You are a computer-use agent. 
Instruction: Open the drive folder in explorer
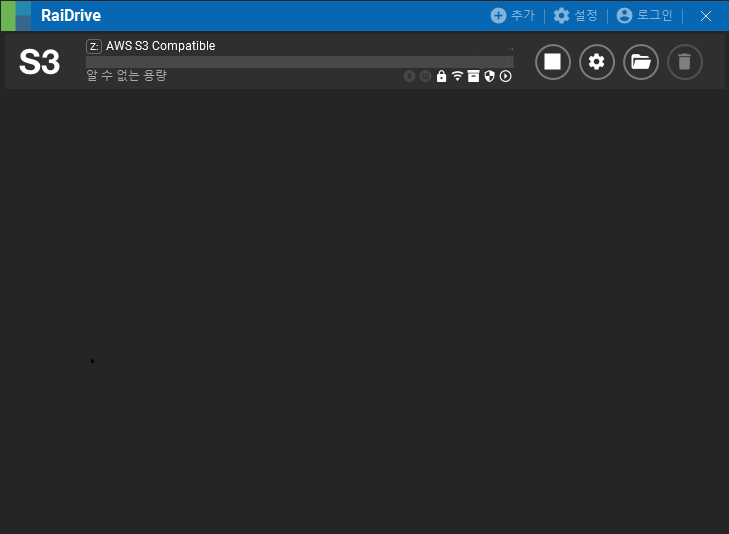[x=641, y=62]
